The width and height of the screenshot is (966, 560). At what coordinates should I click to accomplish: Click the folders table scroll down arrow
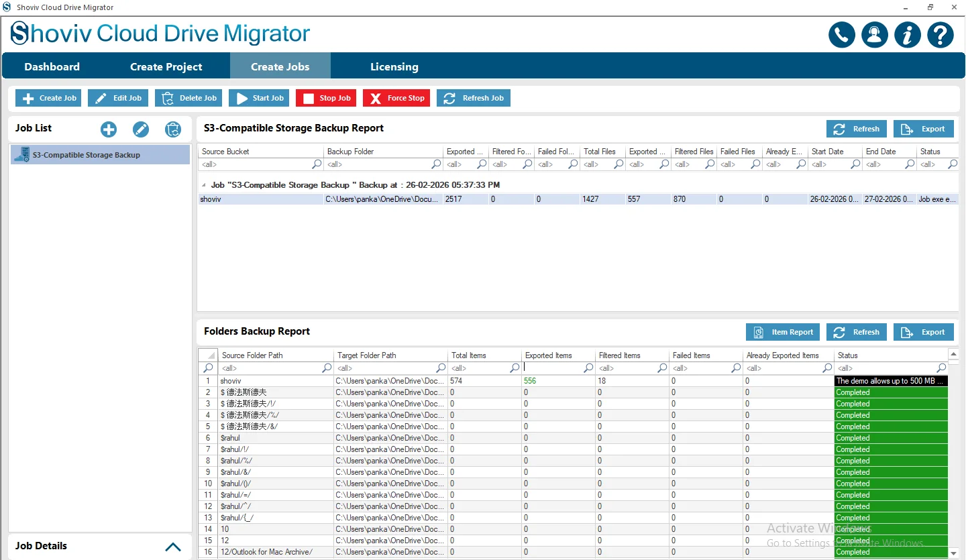(953, 553)
